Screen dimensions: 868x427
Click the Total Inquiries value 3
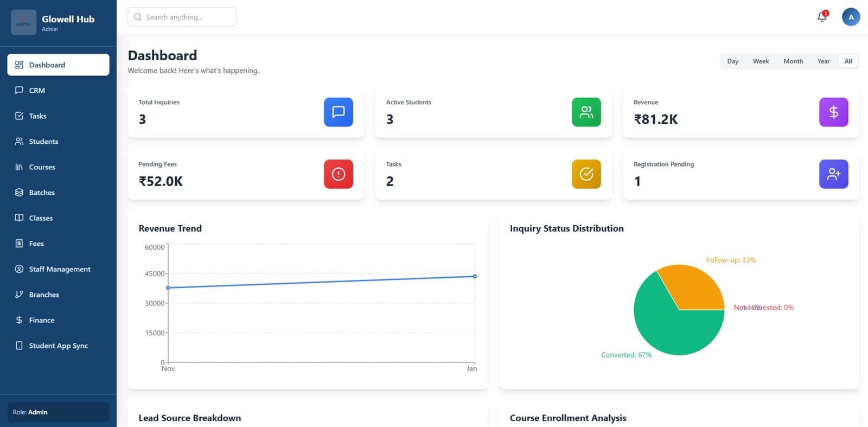pyautogui.click(x=142, y=119)
